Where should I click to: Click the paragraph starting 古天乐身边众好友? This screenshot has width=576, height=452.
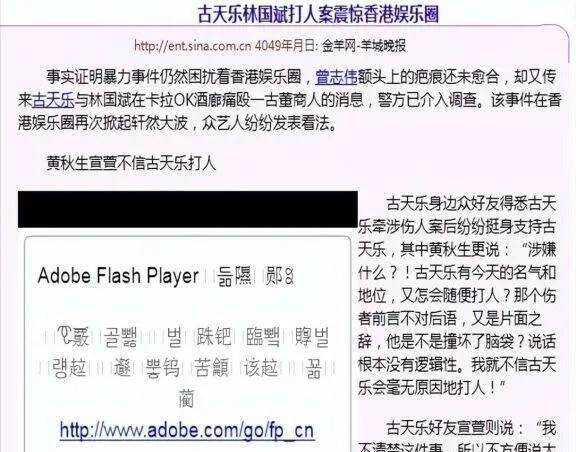[457, 295]
